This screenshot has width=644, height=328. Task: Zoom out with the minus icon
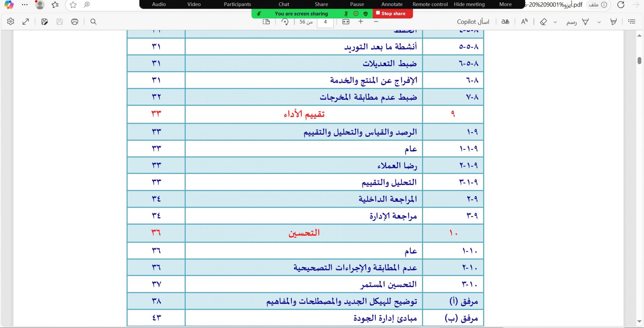(x=376, y=21)
